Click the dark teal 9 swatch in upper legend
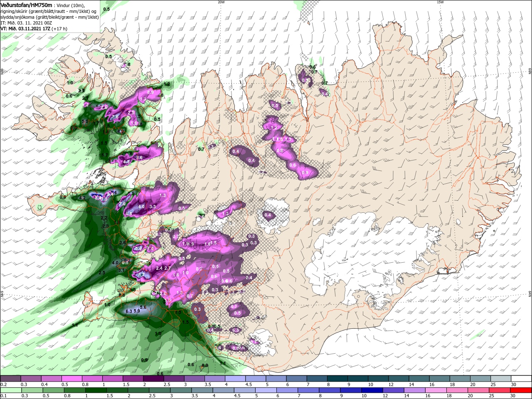Image resolution: width=532 pixels, height=399 pixels. click(357, 378)
